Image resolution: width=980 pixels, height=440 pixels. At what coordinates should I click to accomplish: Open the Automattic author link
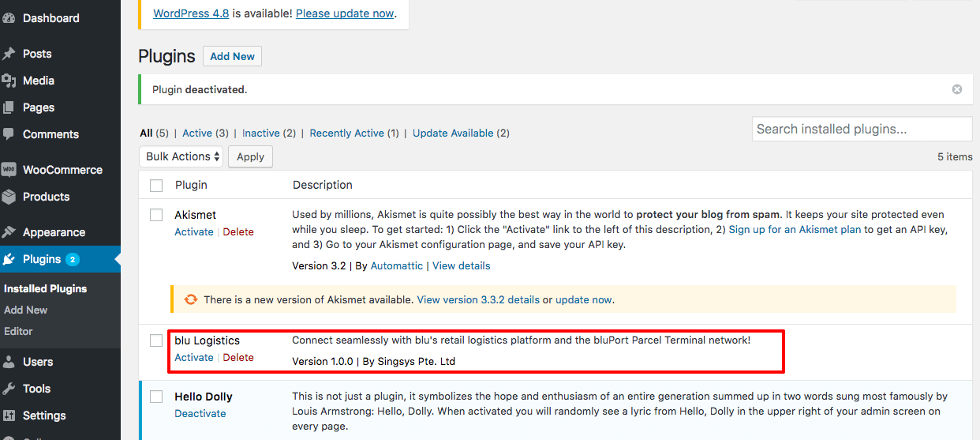[397, 265]
